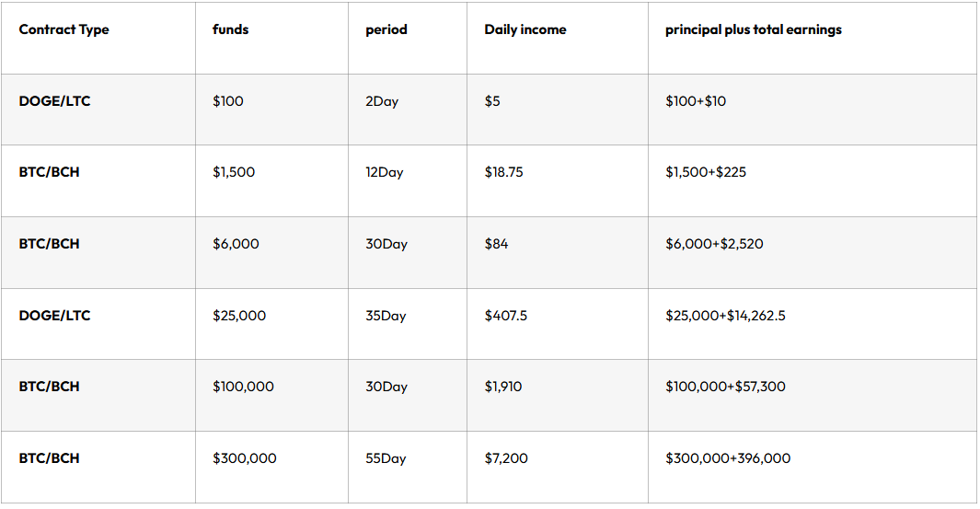Select the $6,000+$2,520 earnings cell

pyautogui.click(x=714, y=244)
